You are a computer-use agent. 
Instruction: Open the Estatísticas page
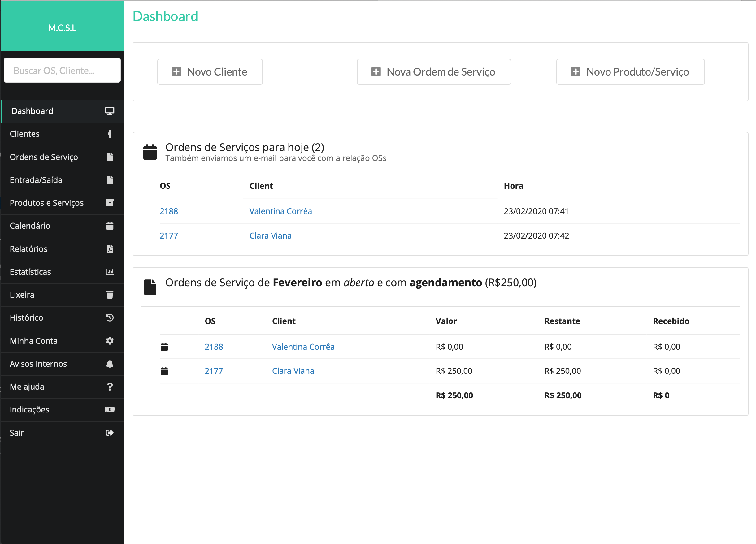[x=62, y=272]
